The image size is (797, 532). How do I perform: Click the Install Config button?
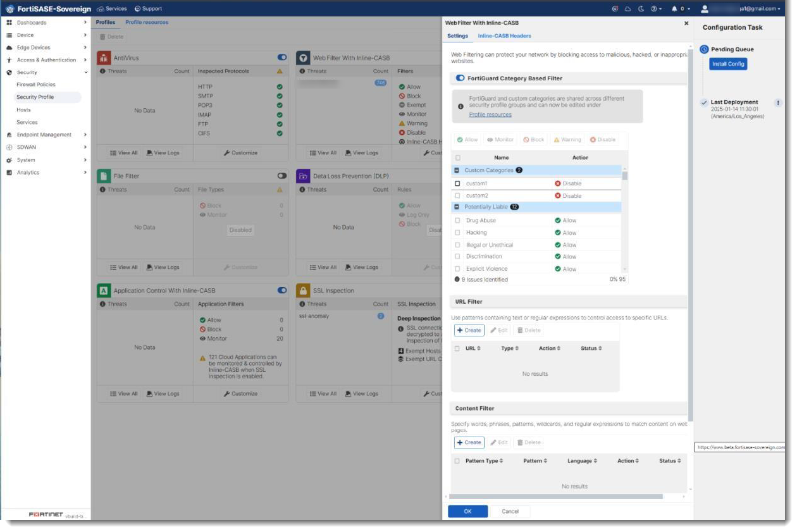click(729, 64)
